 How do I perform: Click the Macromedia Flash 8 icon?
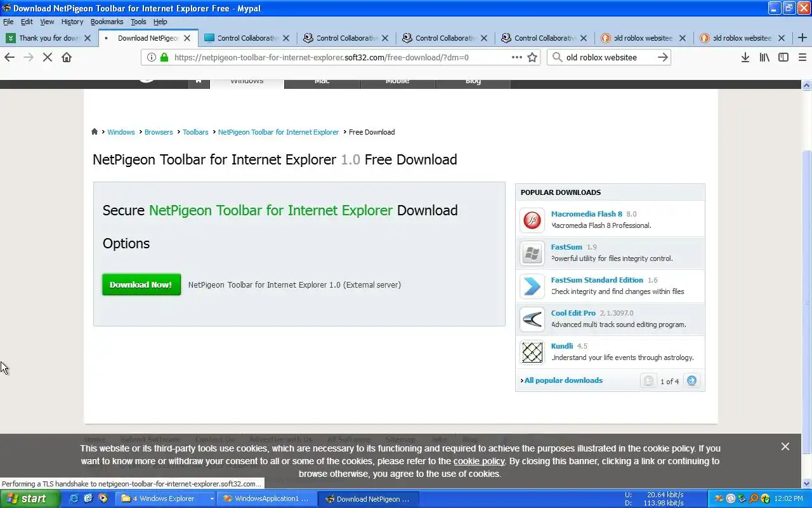coord(532,220)
